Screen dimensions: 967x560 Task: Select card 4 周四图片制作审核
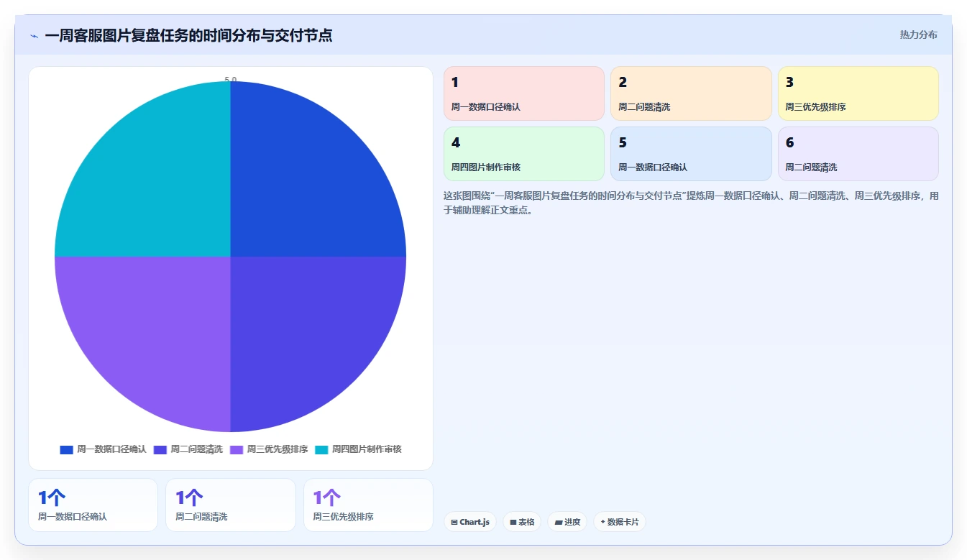[524, 154]
